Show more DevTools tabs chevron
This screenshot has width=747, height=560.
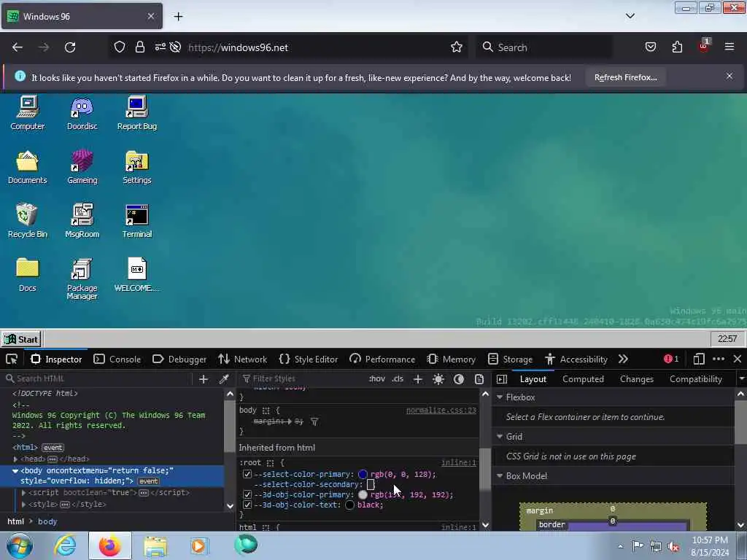(623, 359)
